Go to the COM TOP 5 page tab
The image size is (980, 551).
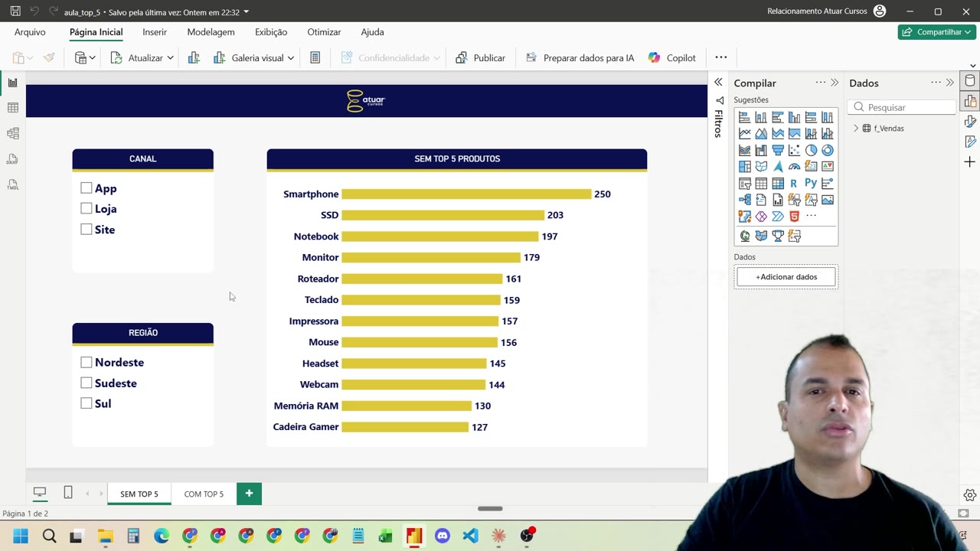tap(204, 494)
